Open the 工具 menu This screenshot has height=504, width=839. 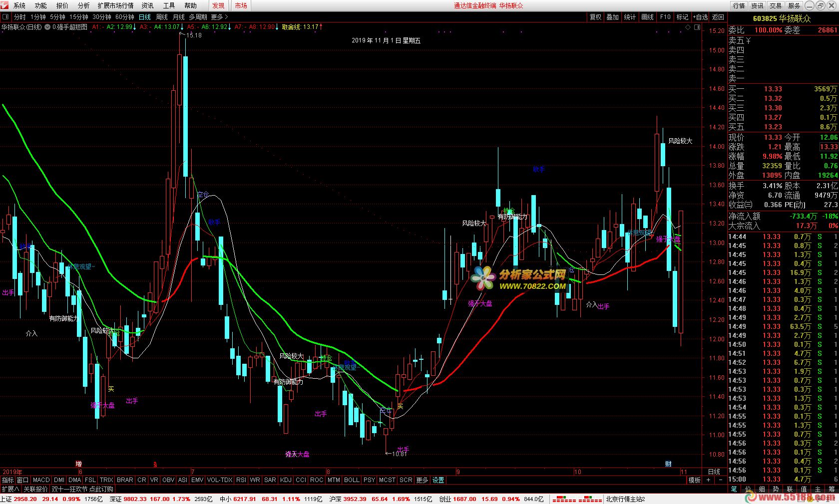tap(169, 5)
